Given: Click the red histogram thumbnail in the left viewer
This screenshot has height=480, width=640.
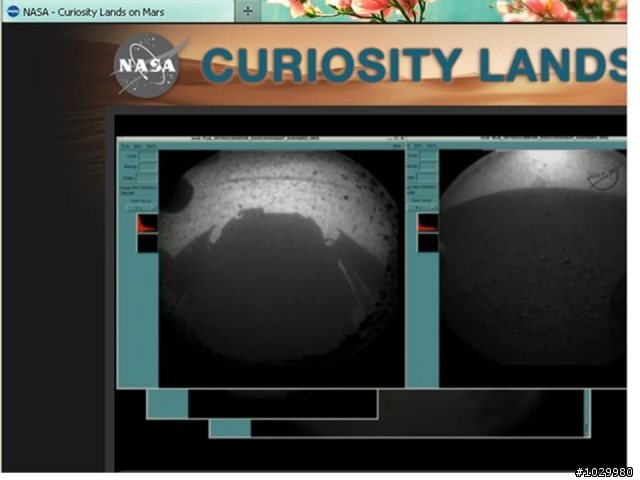Looking at the screenshot, I should 147,223.
